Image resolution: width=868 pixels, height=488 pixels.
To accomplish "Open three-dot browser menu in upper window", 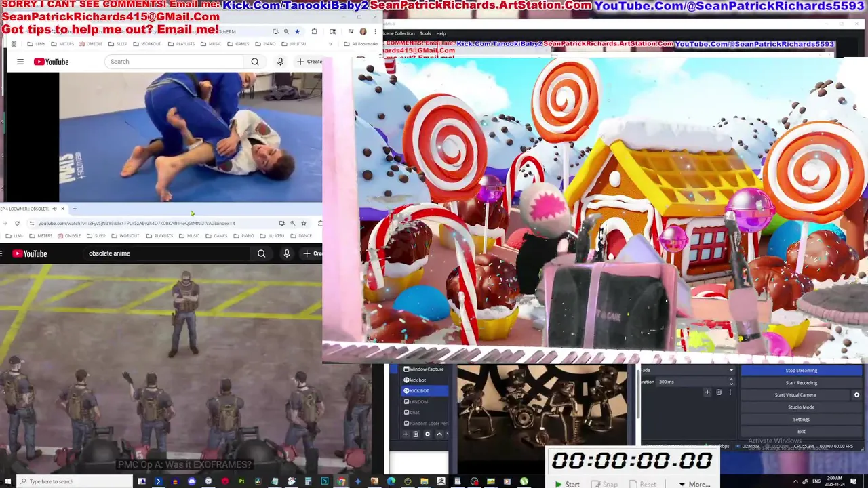I will (x=375, y=31).
